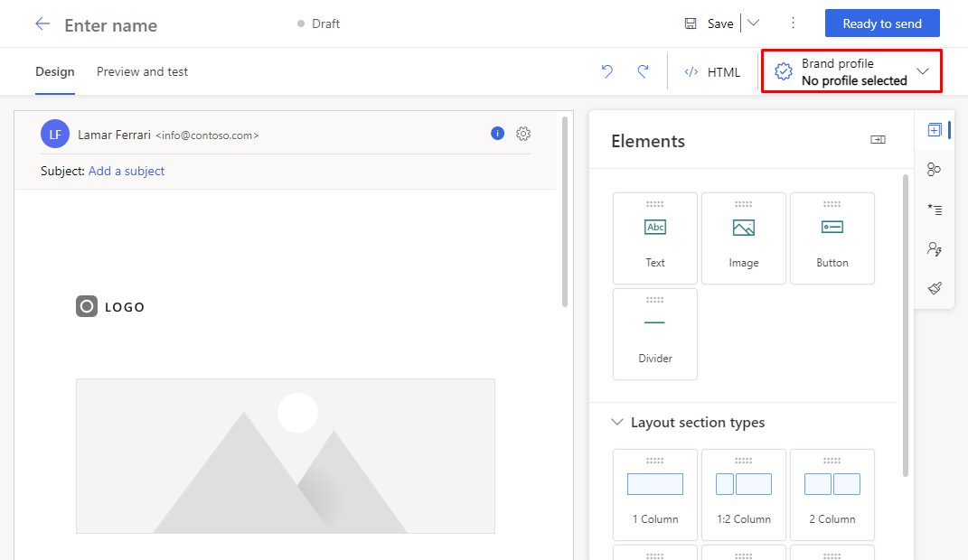Select the 2 Column layout tile

point(832,495)
